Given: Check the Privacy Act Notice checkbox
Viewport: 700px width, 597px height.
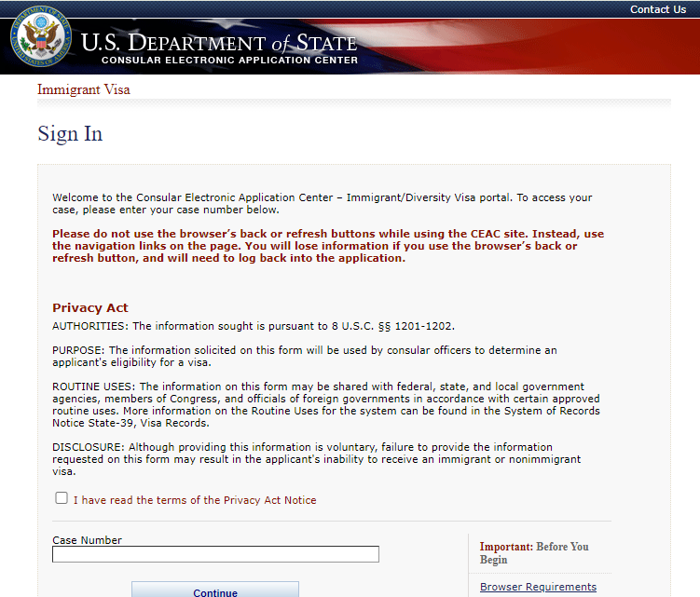Looking at the screenshot, I should click(x=62, y=498).
